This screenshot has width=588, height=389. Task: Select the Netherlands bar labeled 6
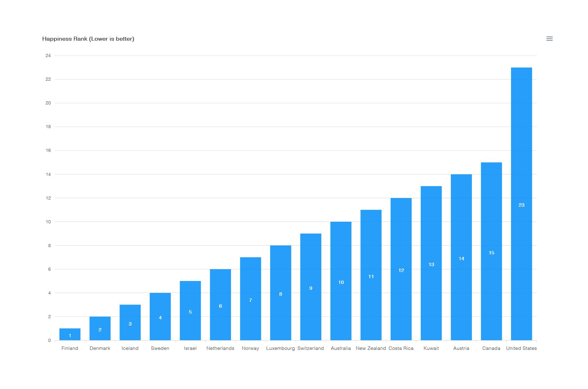point(220,305)
